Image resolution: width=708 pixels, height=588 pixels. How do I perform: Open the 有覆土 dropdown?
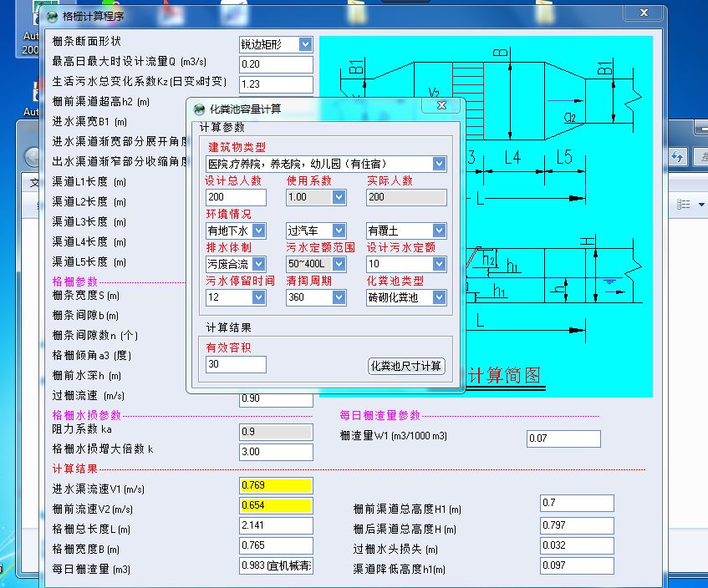[x=439, y=231]
